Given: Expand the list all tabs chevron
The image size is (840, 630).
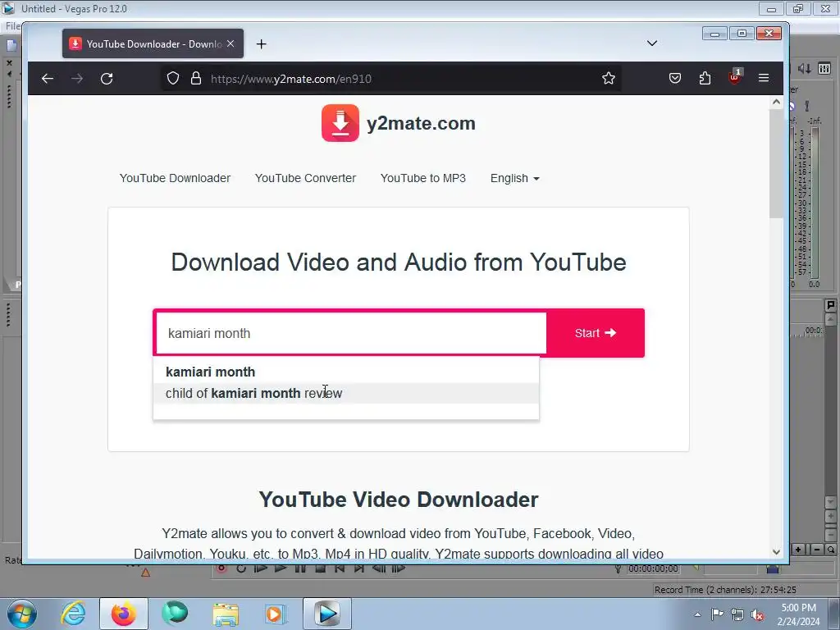Looking at the screenshot, I should point(652,43).
